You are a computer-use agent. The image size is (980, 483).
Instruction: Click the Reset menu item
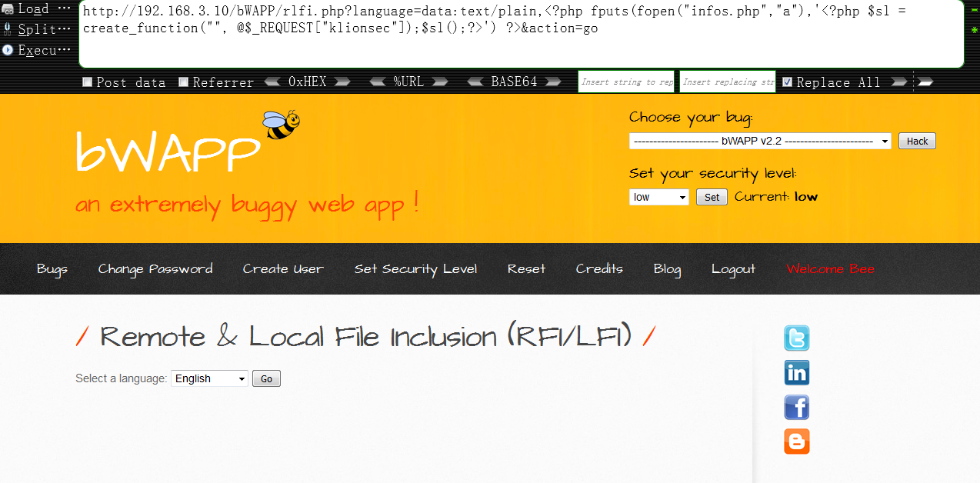[x=526, y=268]
